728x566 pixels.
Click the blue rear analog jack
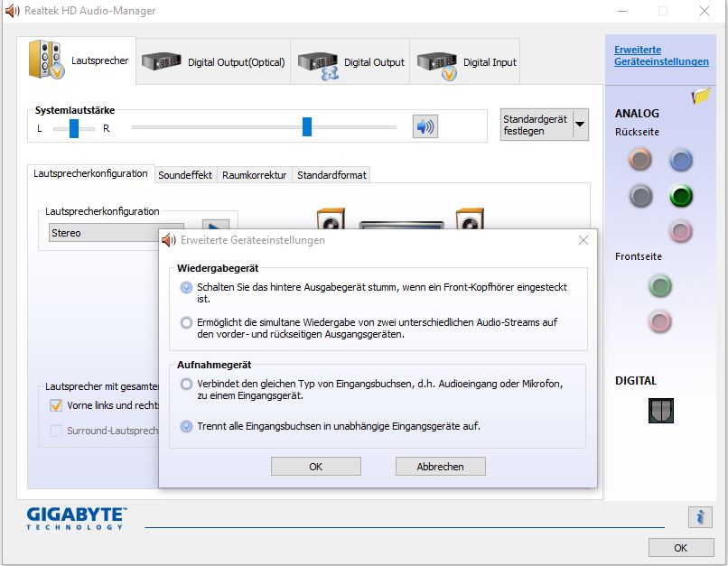tap(681, 160)
